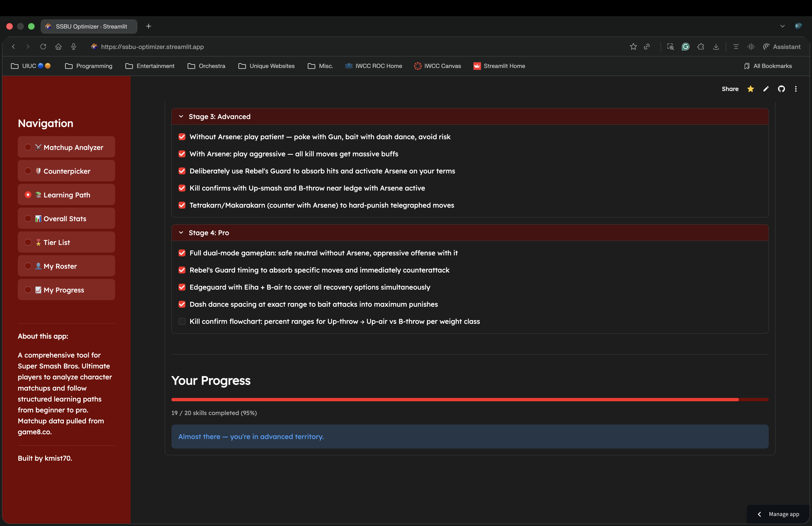Uncheck 'With Arsene: play aggressive' skill
This screenshot has width=812, height=526.
182,154
